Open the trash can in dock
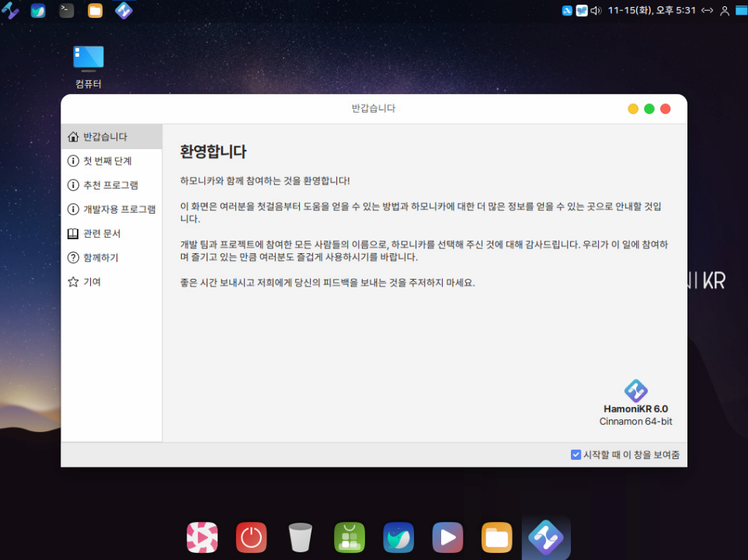The width and height of the screenshot is (748, 560). [x=300, y=537]
